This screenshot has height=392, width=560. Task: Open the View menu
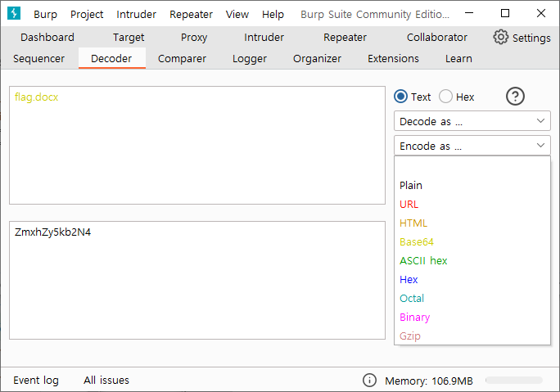237,14
